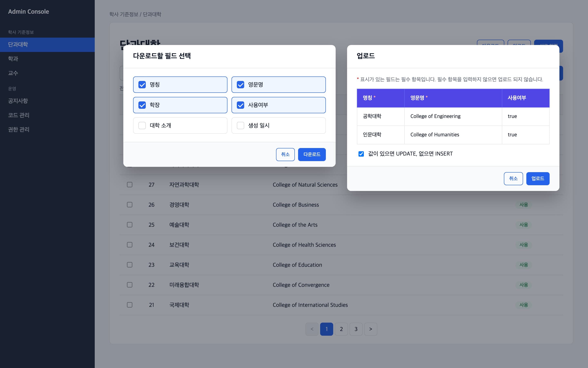Screen dimensions: 588x368
Task: Click College of Business text
Action: [296, 205]
